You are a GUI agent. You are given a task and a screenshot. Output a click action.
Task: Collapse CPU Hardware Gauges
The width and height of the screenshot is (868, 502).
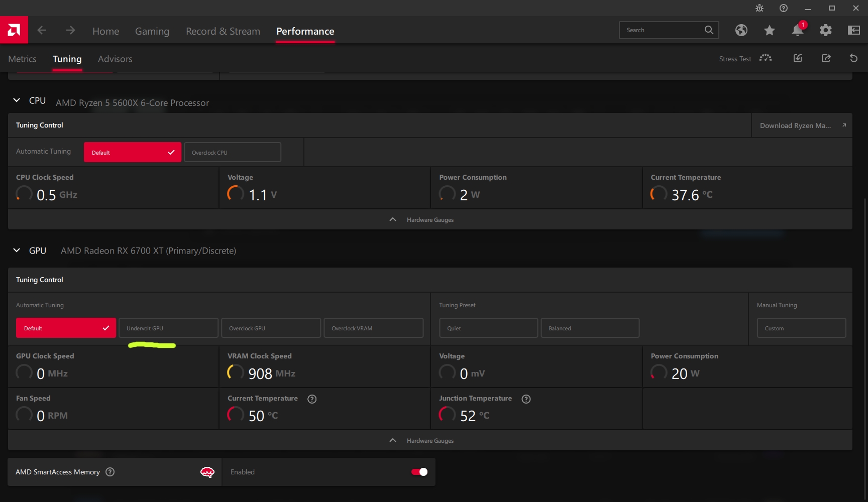[430, 219]
